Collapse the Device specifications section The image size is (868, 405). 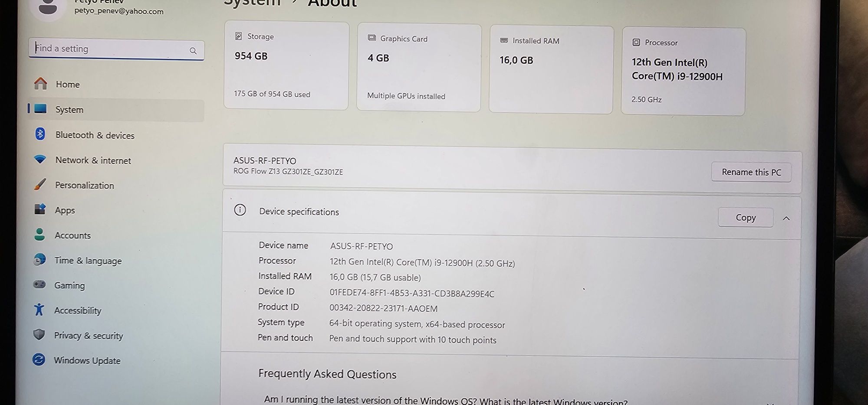pos(786,218)
